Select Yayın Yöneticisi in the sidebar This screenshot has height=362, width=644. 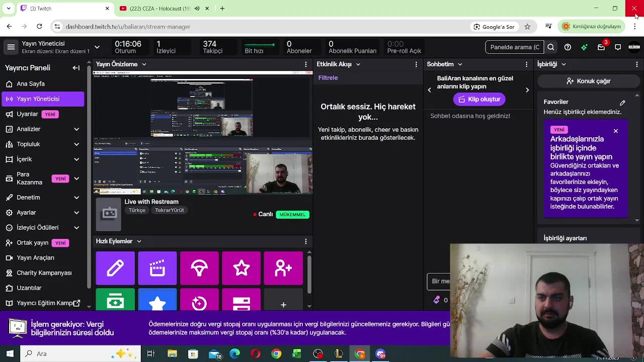click(43, 99)
